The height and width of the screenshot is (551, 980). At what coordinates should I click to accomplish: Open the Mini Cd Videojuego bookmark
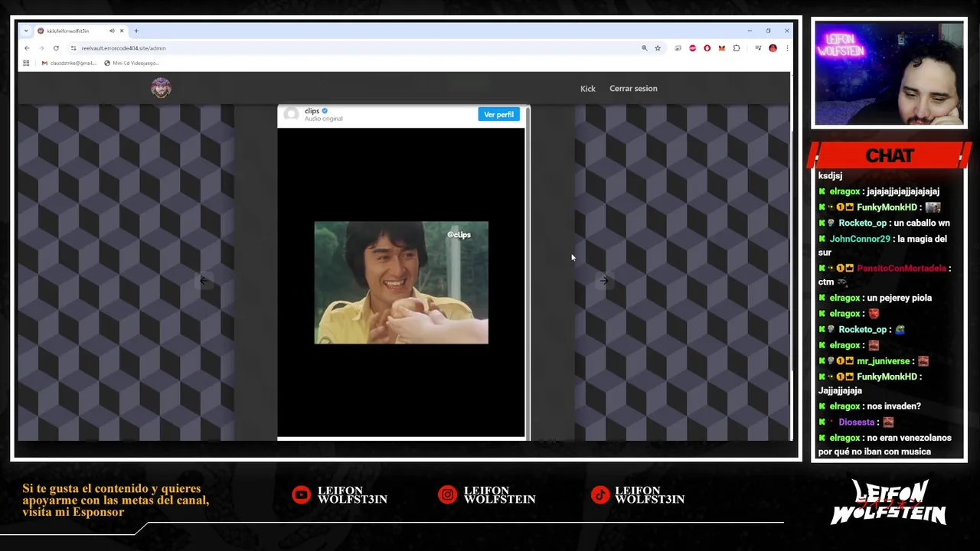coord(132,63)
